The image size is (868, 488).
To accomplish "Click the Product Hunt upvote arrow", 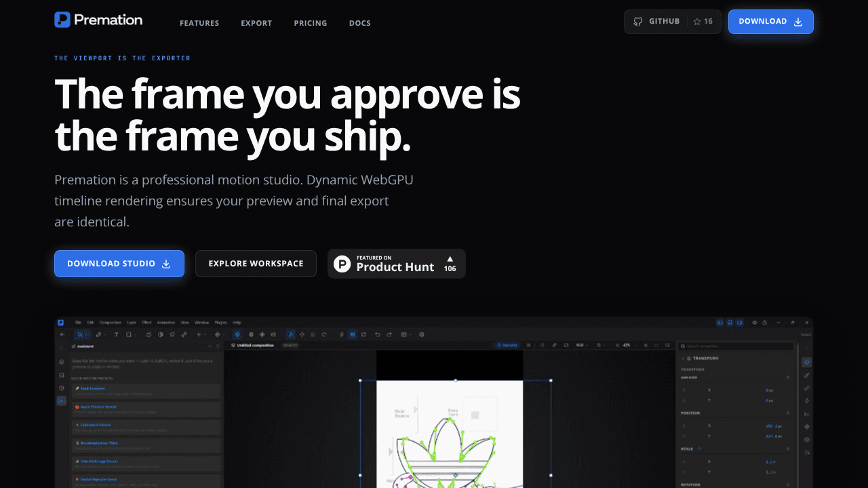I will [x=450, y=258].
